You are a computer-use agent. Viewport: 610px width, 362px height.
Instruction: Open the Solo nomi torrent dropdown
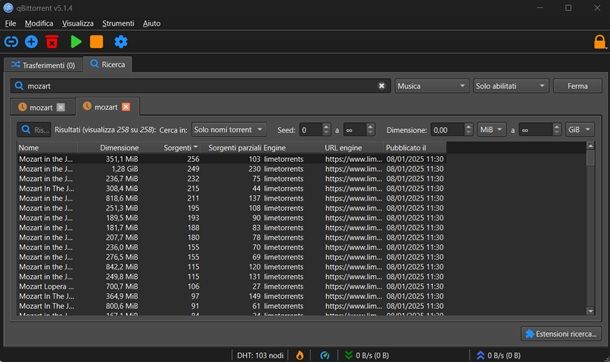click(229, 130)
